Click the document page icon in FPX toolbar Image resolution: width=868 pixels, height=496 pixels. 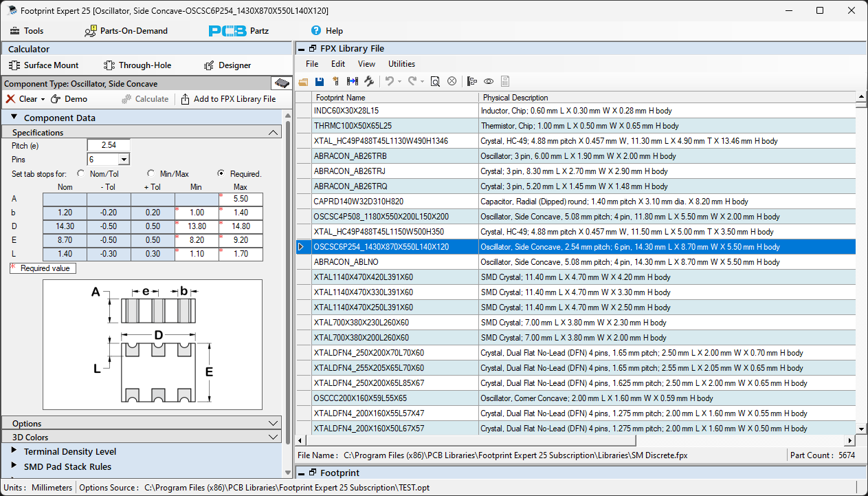[x=505, y=81]
